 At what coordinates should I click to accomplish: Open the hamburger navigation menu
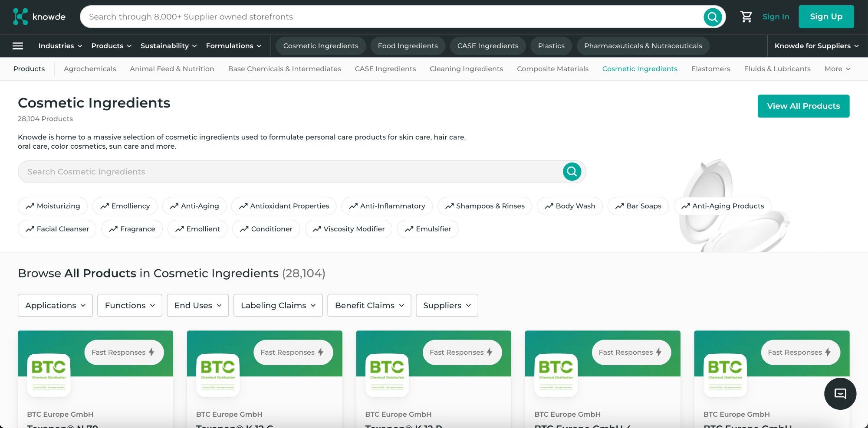(17, 46)
